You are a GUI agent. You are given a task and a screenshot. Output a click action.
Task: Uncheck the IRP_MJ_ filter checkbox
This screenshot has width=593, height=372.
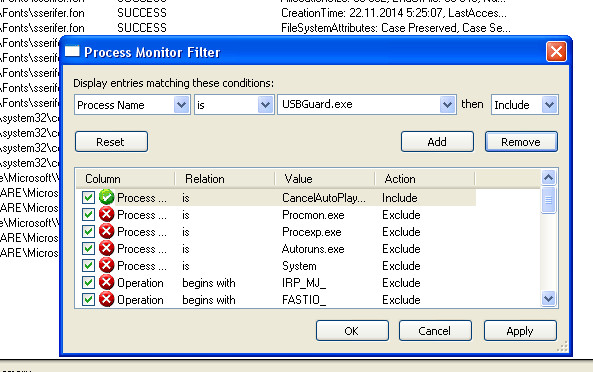pos(88,282)
